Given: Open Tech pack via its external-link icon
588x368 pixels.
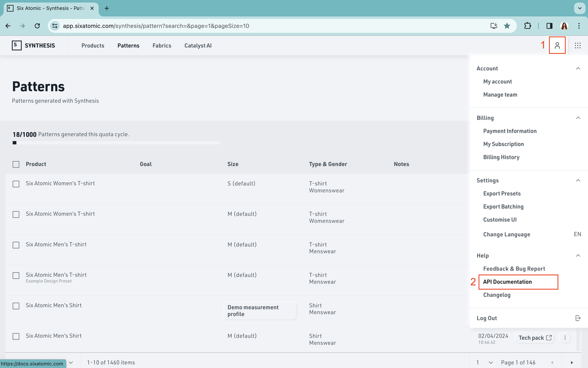Looking at the screenshot, I should [x=548, y=337].
